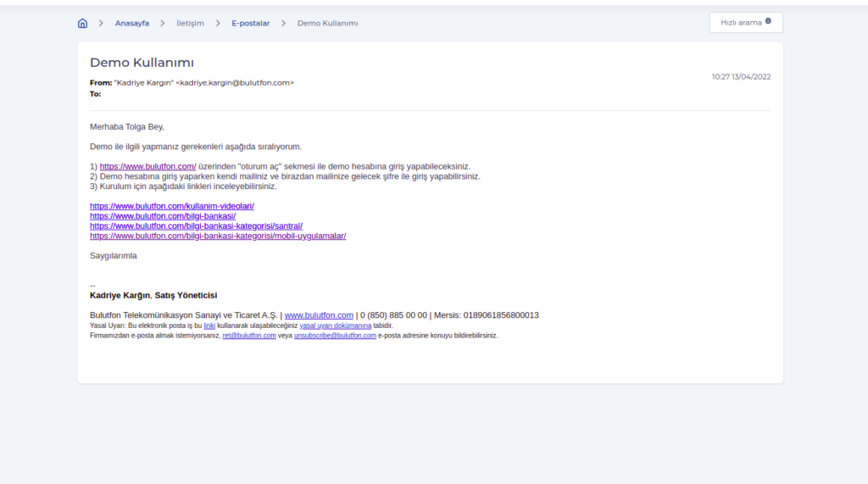
Task: Navigate to E-postalar breadcrumb
Action: [x=250, y=23]
